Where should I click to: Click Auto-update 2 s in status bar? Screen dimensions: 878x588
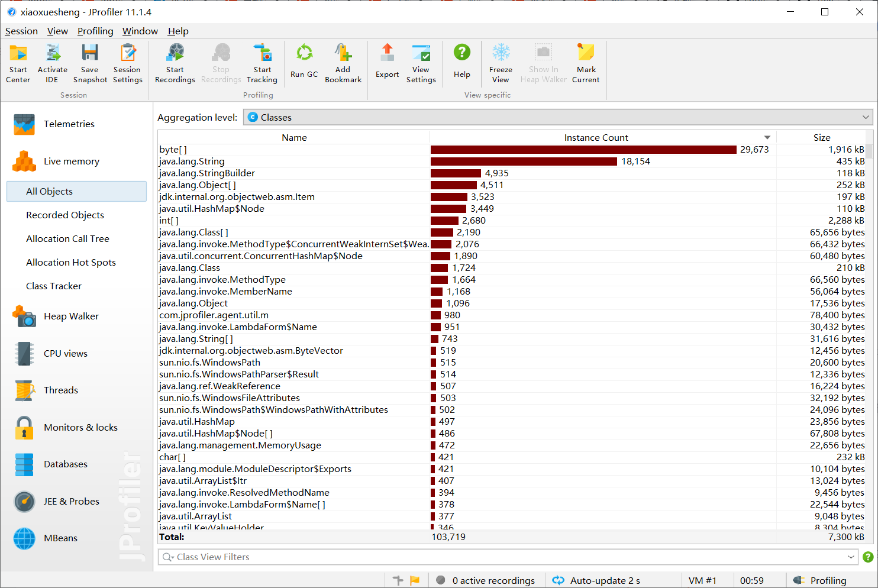pyautogui.click(x=596, y=580)
